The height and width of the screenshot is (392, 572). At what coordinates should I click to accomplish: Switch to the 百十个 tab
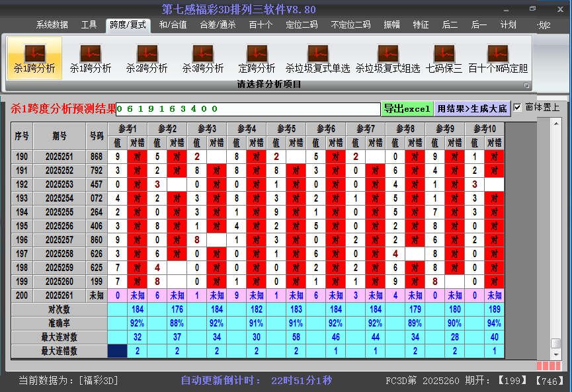261,25
